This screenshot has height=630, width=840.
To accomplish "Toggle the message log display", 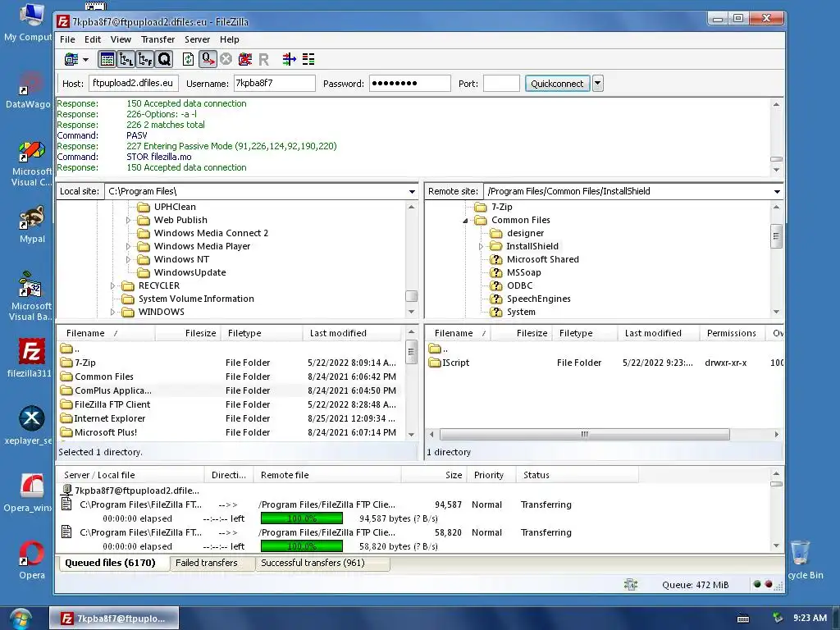I will coord(107,59).
